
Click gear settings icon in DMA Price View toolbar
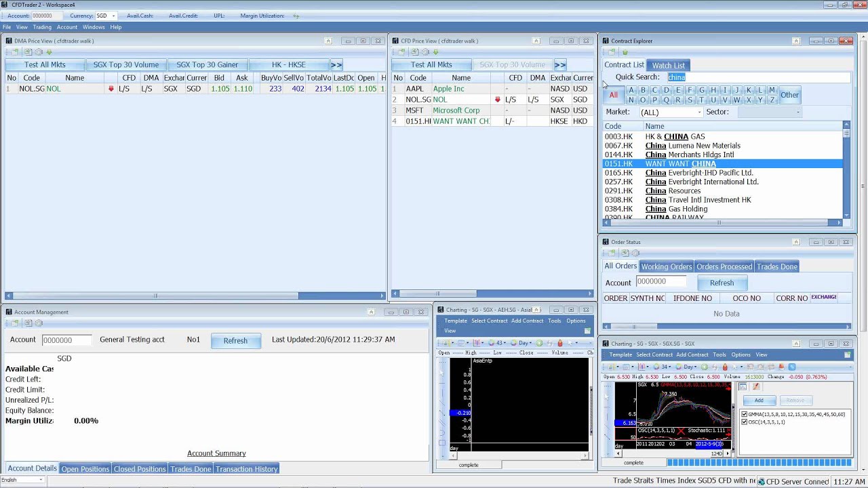[x=39, y=52]
